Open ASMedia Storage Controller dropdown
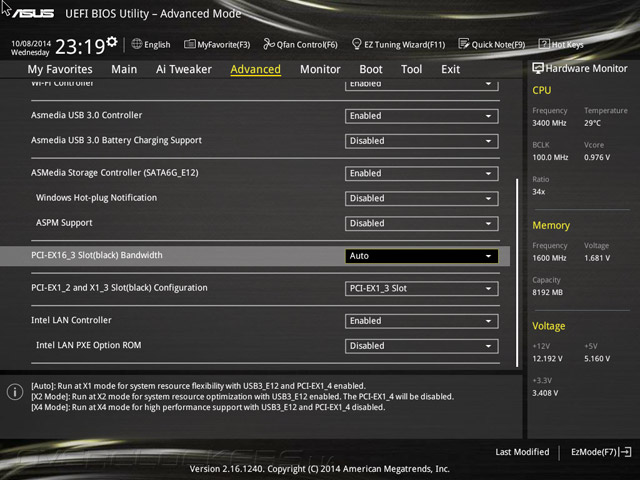Viewport: 640px width, 480px height. coord(421,173)
